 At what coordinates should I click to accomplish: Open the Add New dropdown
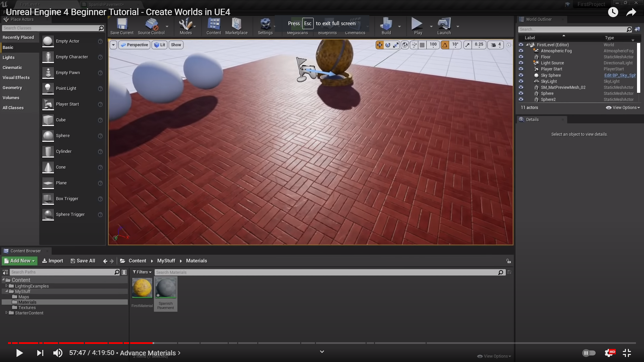tap(20, 261)
